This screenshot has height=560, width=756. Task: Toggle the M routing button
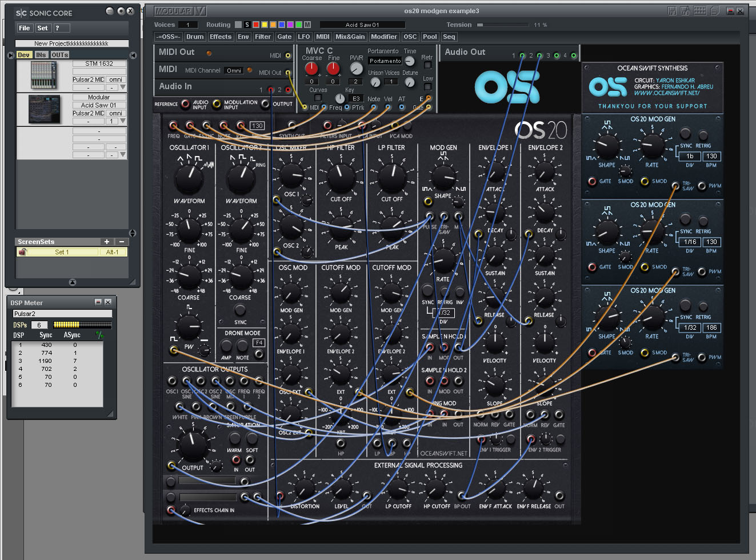click(307, 25)
